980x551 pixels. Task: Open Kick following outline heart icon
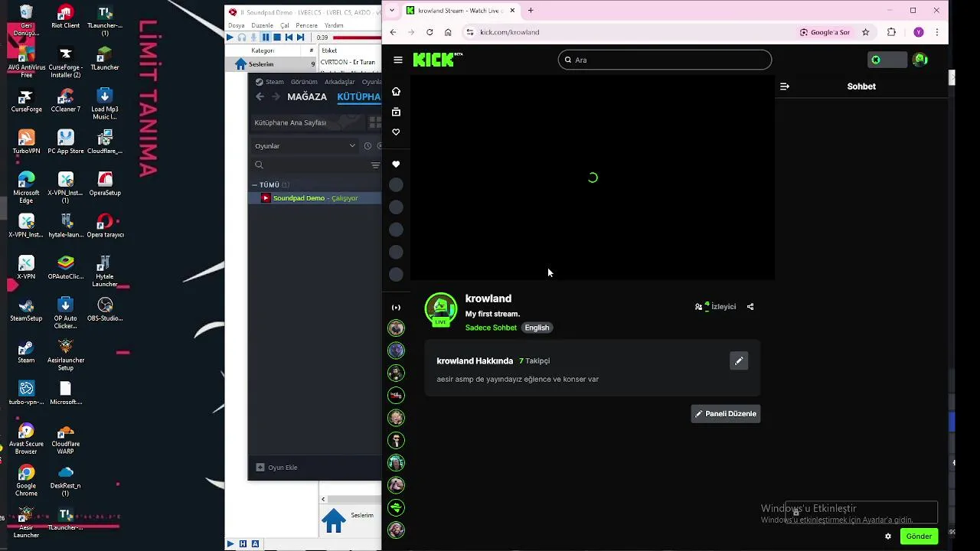[396, 132]
